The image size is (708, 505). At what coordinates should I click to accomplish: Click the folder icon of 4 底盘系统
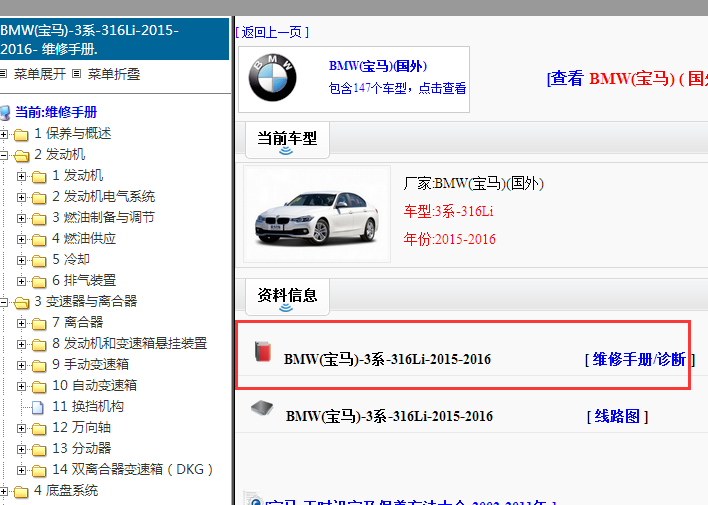pos(21,491)
